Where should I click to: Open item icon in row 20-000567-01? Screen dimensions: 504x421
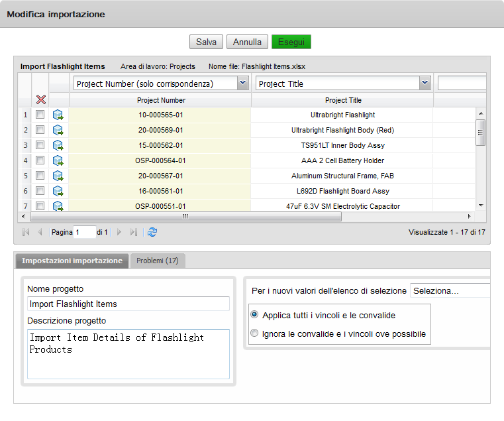coord(58,176)
